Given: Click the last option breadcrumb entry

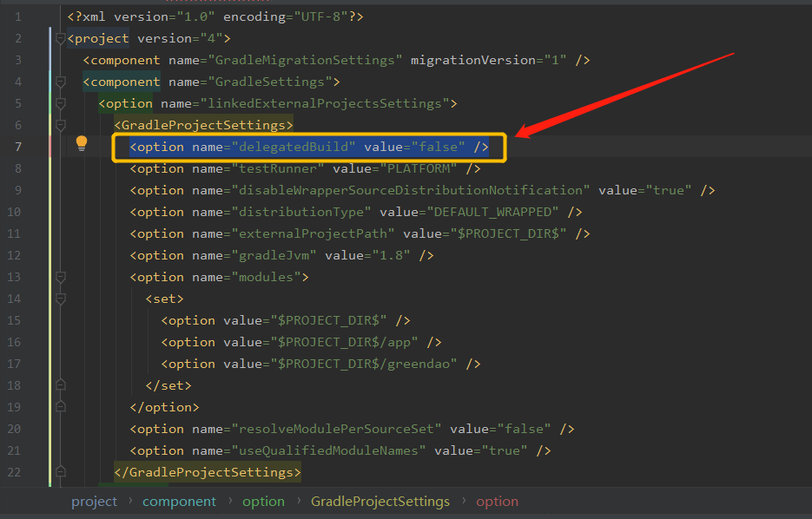Looking at the screenshot, I should pos(497,501).
